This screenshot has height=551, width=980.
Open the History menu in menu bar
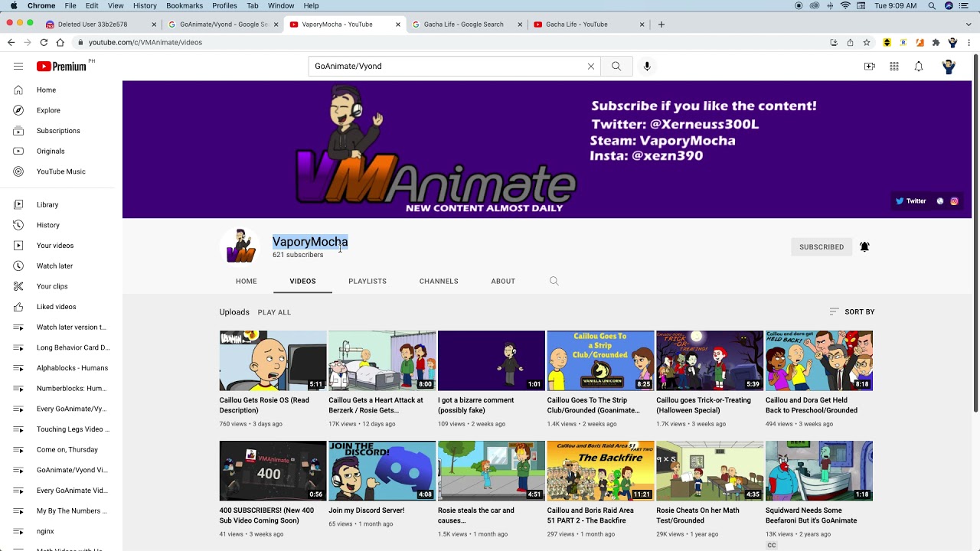[145, 5]
